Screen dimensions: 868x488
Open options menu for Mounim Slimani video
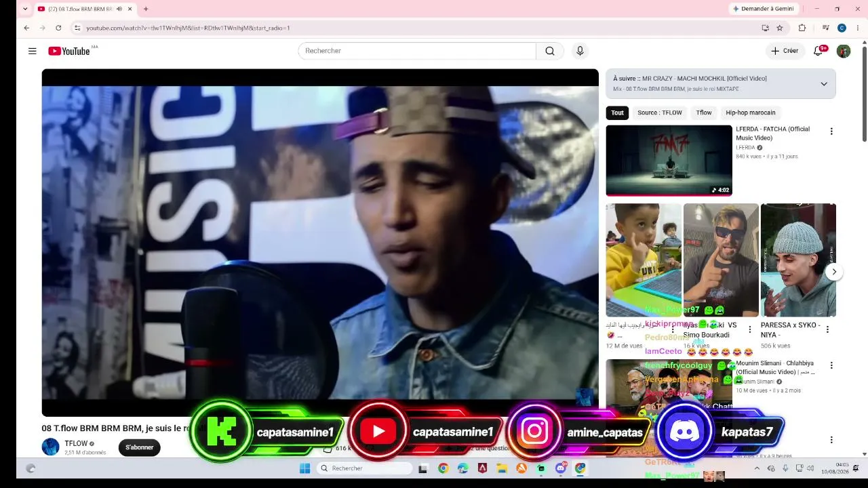(831, 365)
